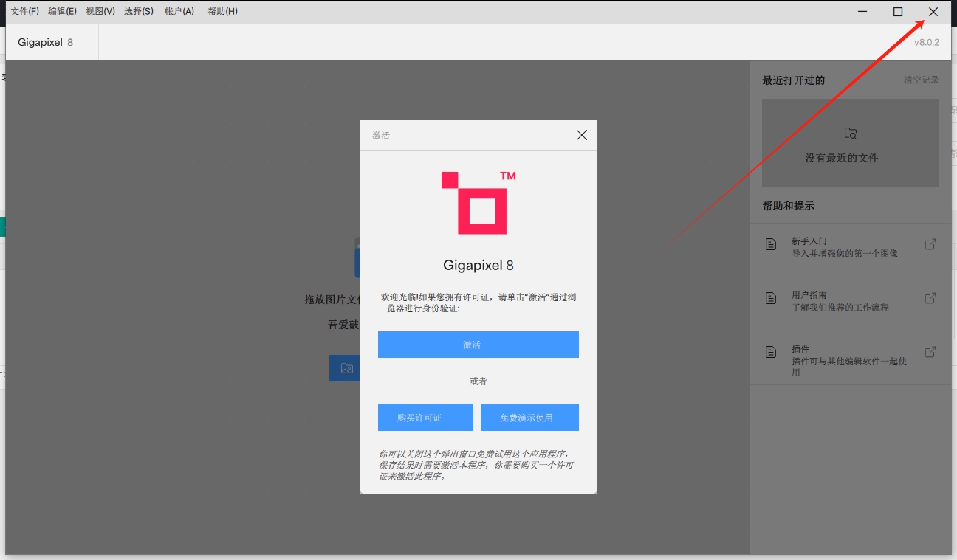Open the 选择(S) menu
Viewport: 957px width, 560px height.
[139, 12]
